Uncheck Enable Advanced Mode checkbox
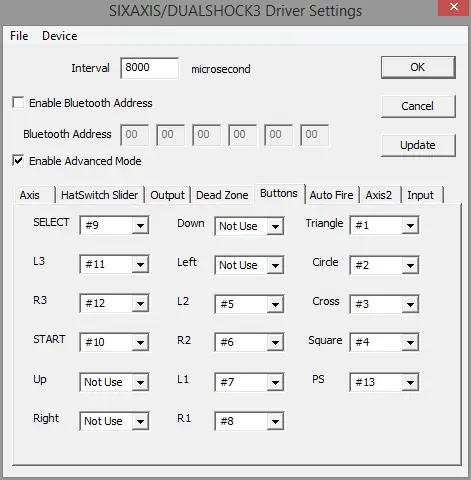This screenshot has width=471, height=480. click(x=18, y=160)
